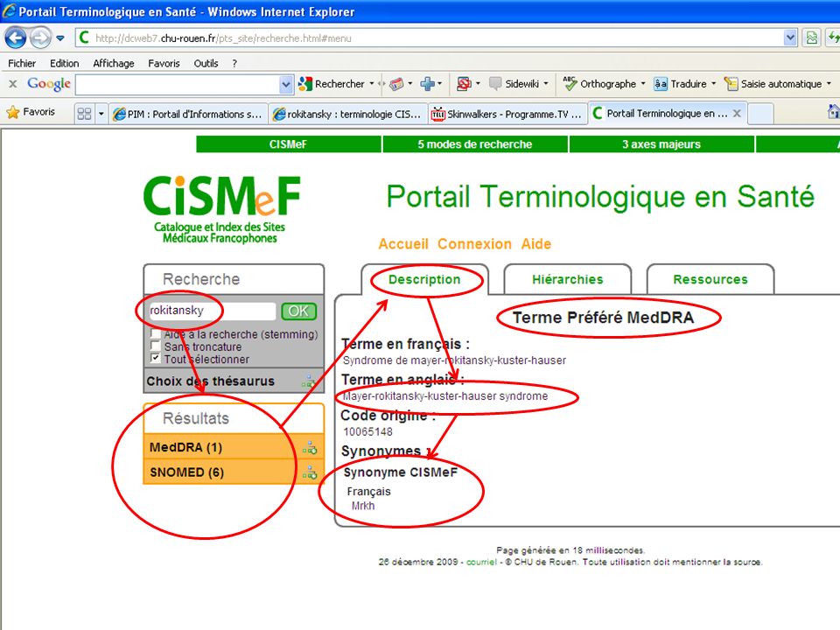Click the red popup blocker icon

click(x=464, y=84)
